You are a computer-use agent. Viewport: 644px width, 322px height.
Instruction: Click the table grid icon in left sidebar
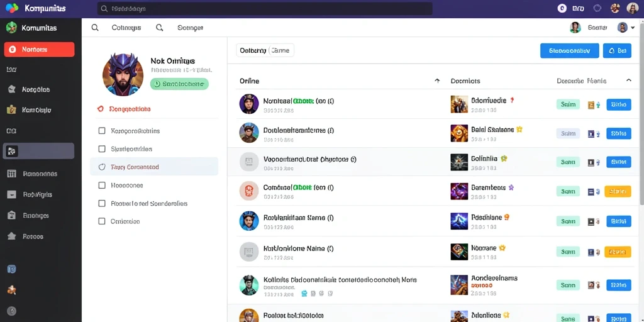pyautogui.click(x=11, y=174)
